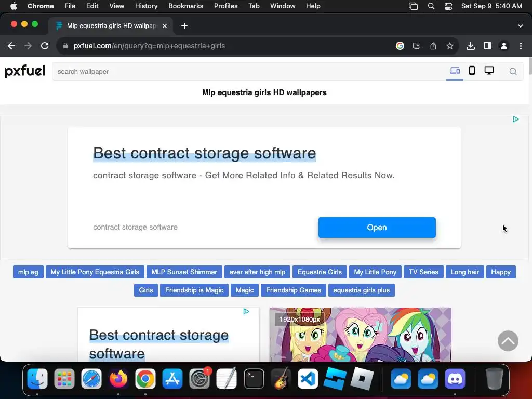
Task: Click the 'Friendship is Magic' tag
Action: (x=194, y=290)
